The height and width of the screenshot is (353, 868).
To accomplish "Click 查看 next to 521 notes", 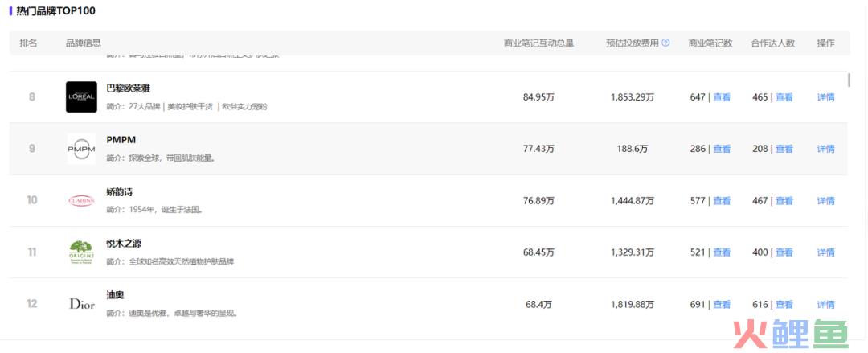I will coord(721,252).
